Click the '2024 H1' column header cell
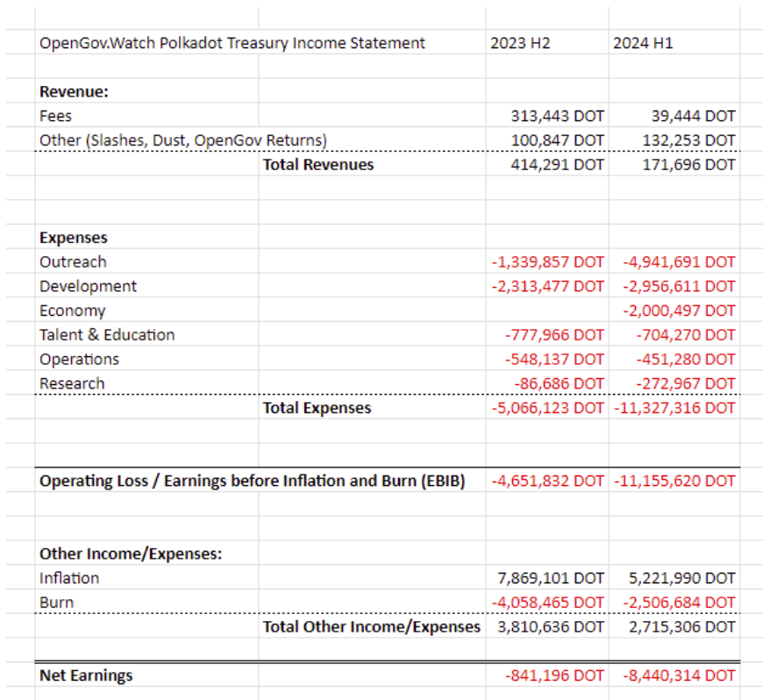The height and width of the screenshot is (700, 763). coord(643,43)
